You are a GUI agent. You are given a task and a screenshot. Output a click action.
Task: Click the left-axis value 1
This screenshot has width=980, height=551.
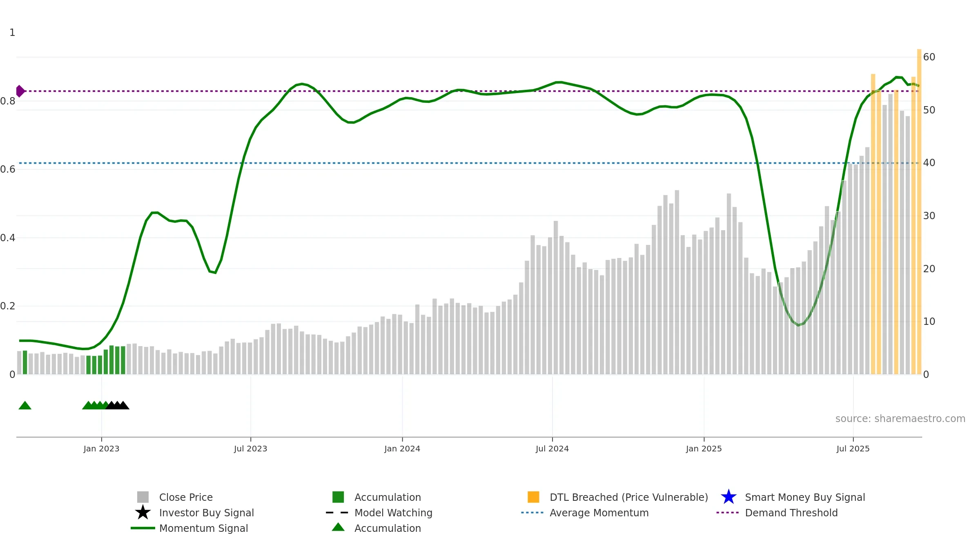coord(12,33)
